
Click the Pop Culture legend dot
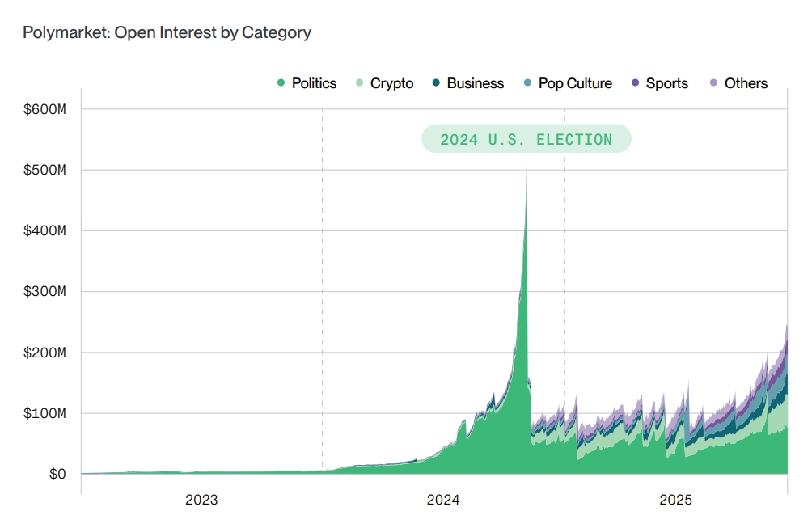click(x=528, y=83)
